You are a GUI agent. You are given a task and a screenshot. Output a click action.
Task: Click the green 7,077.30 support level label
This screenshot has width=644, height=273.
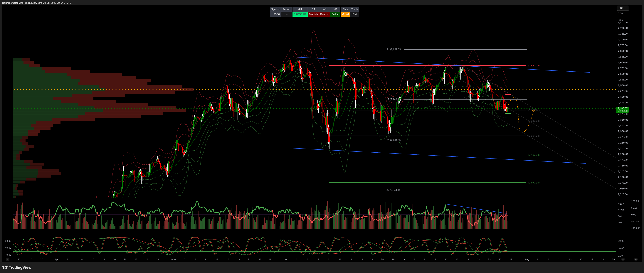[534, 183]
